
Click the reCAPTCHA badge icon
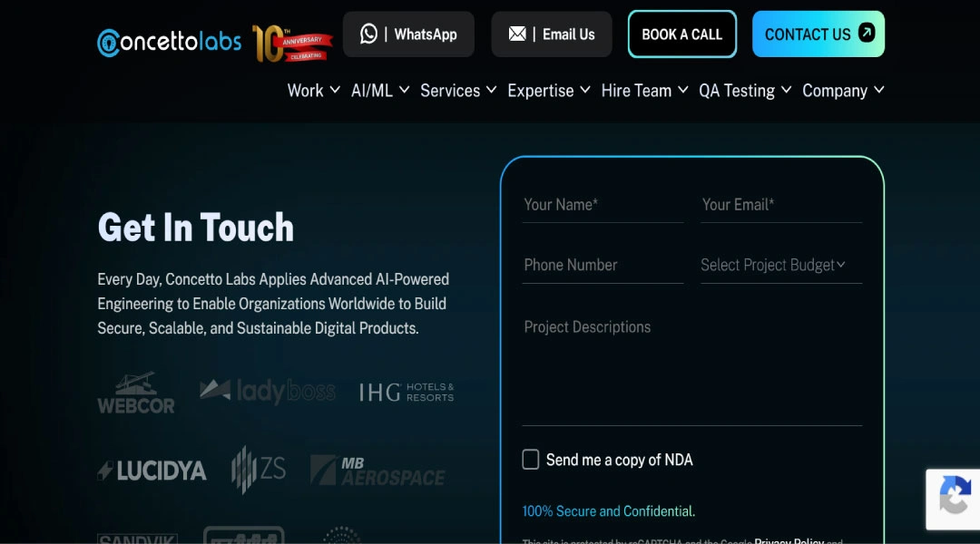[954, 499]
